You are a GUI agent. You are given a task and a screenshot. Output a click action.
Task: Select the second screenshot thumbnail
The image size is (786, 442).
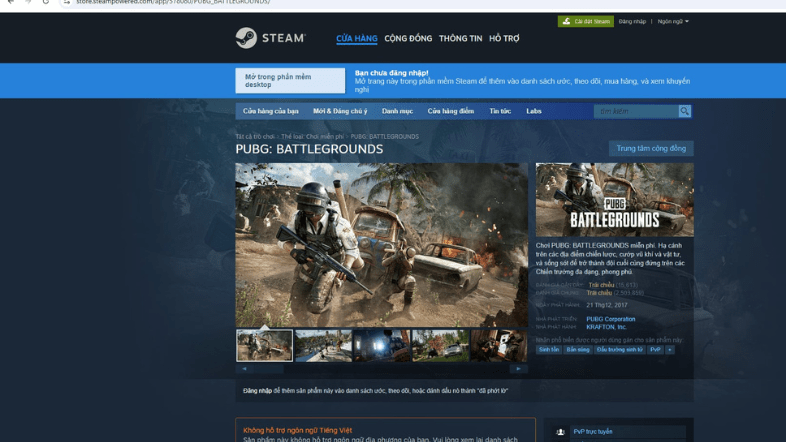pyautogui.click(x=323, y=346)
